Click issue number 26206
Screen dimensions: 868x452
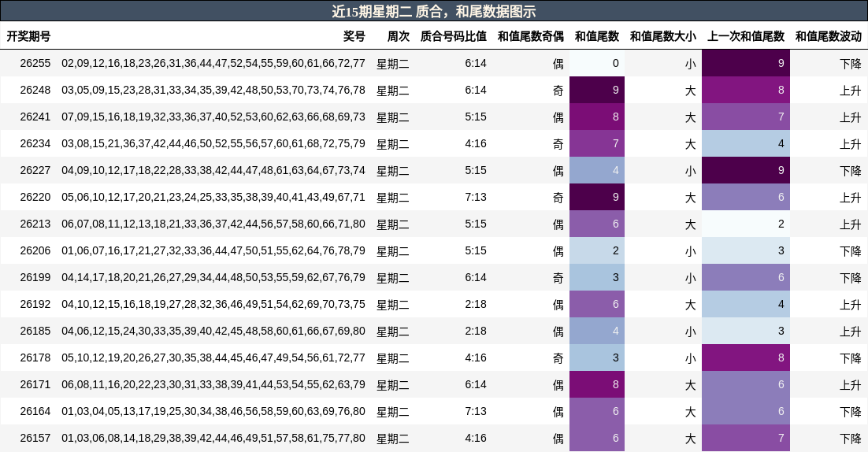35,250
